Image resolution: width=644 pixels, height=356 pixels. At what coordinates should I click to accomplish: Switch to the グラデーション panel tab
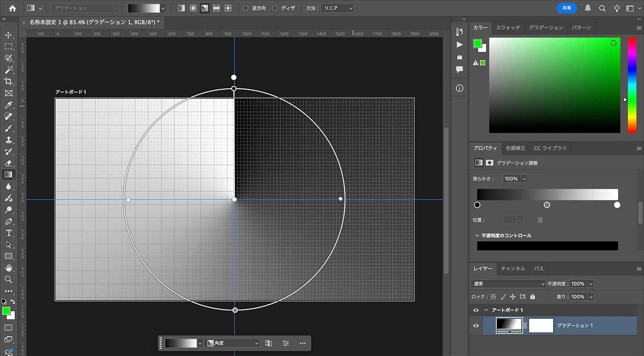click(x=546, y=28)
